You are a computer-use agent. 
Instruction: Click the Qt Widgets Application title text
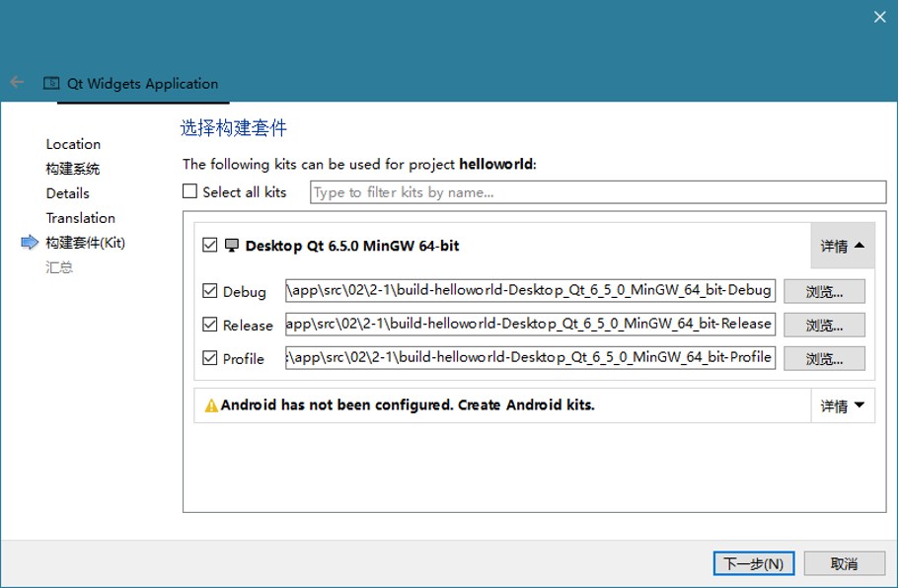pos(143,84)
